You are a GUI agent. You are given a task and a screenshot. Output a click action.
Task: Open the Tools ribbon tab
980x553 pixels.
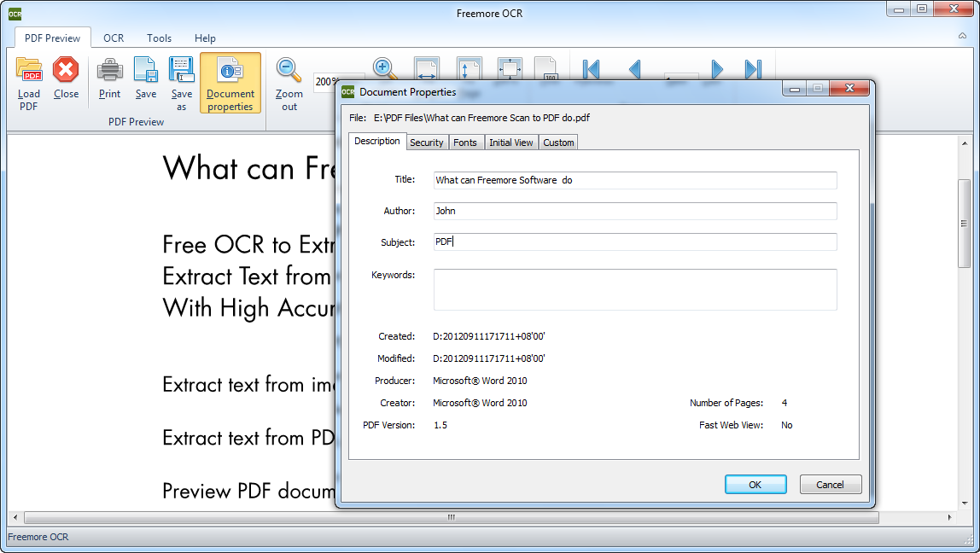coord(160,38)
